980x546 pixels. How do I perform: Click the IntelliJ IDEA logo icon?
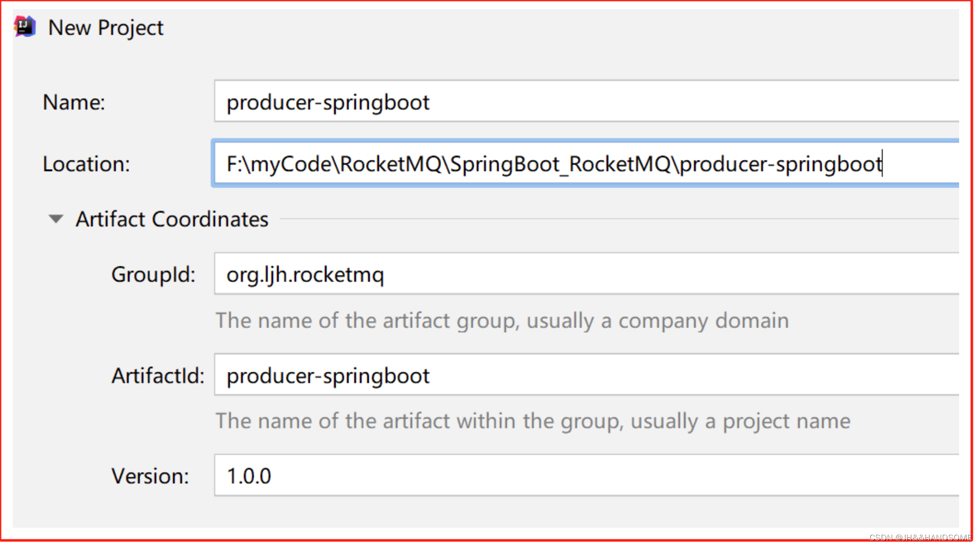pos(24,27)
